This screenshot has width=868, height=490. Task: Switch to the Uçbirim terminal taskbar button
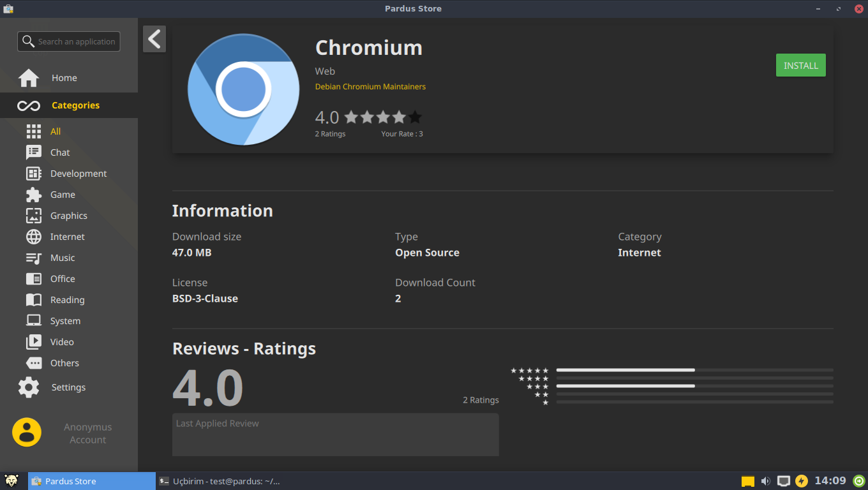(x=220, y=481)
